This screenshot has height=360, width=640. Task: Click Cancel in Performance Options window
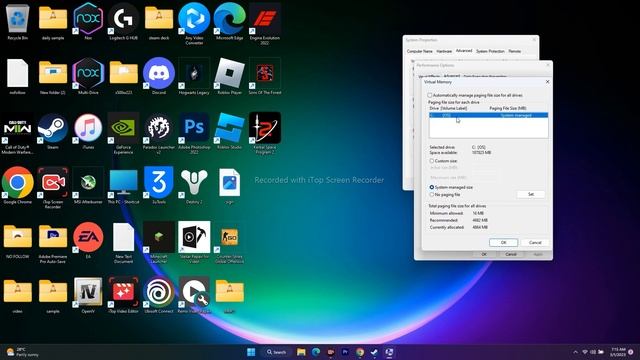[511, 254]
